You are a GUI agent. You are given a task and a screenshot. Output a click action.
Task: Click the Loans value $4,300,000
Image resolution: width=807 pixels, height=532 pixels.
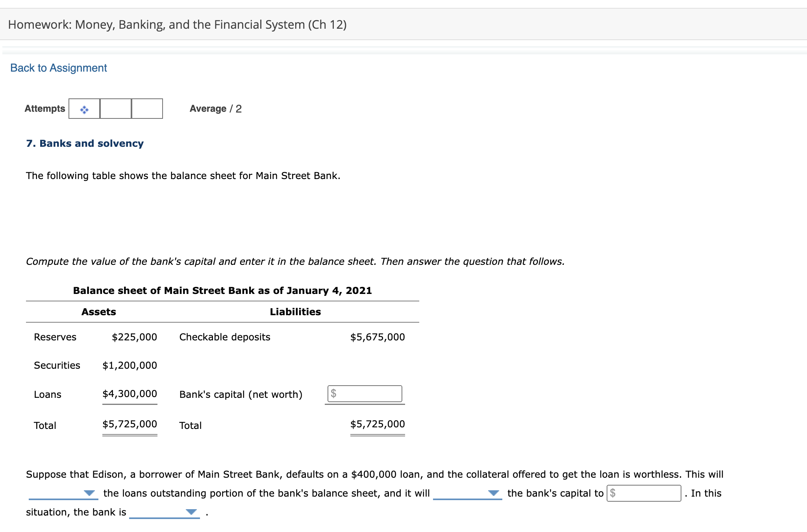(130, 394)
